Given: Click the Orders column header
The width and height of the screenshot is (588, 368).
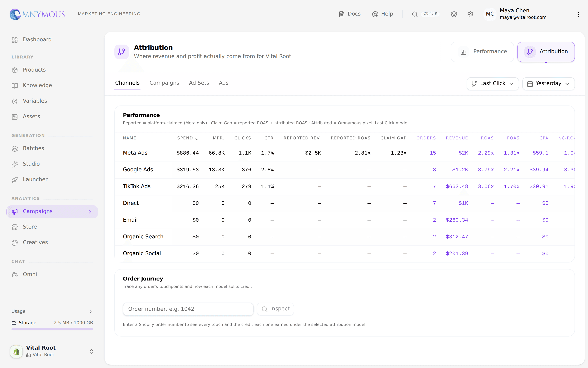Looking at the screenshot, I should point(426,138).
